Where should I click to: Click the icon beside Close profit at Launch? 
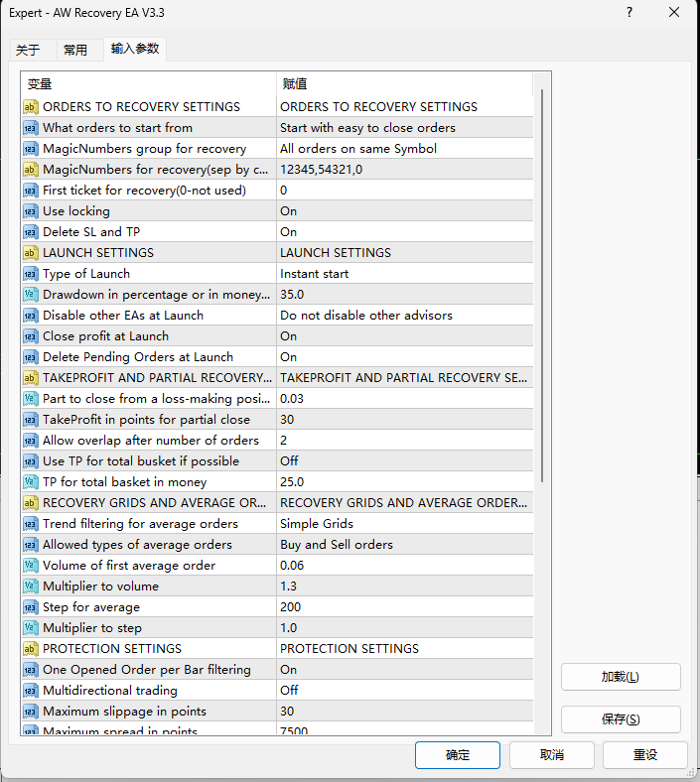(x=31, y=336)
